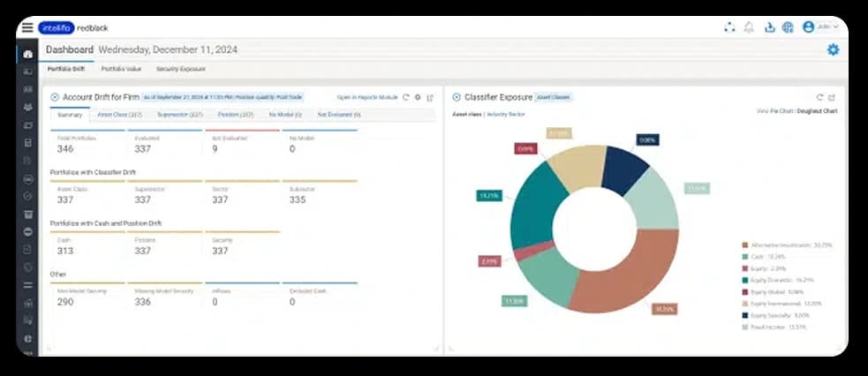The image size is (868, 376).
Task: Select the Industry Sector view link
Action: (x=506, y=114)
